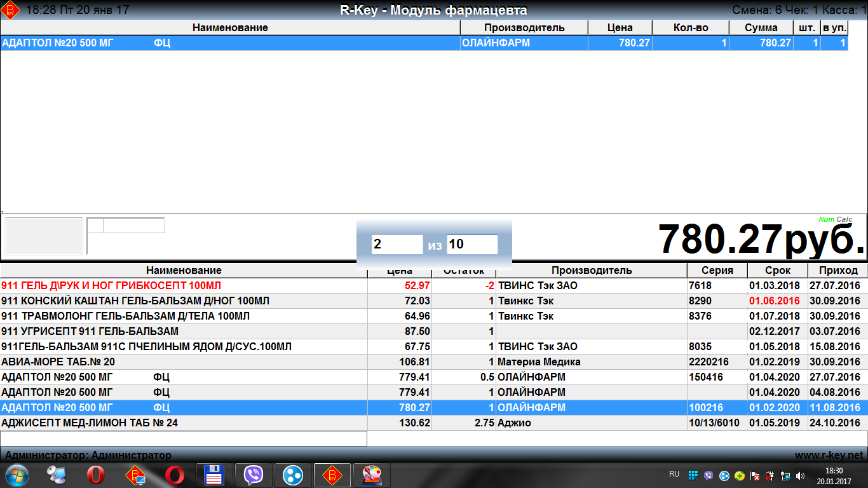Click the www.r-key.net link

tap(829, 454)
